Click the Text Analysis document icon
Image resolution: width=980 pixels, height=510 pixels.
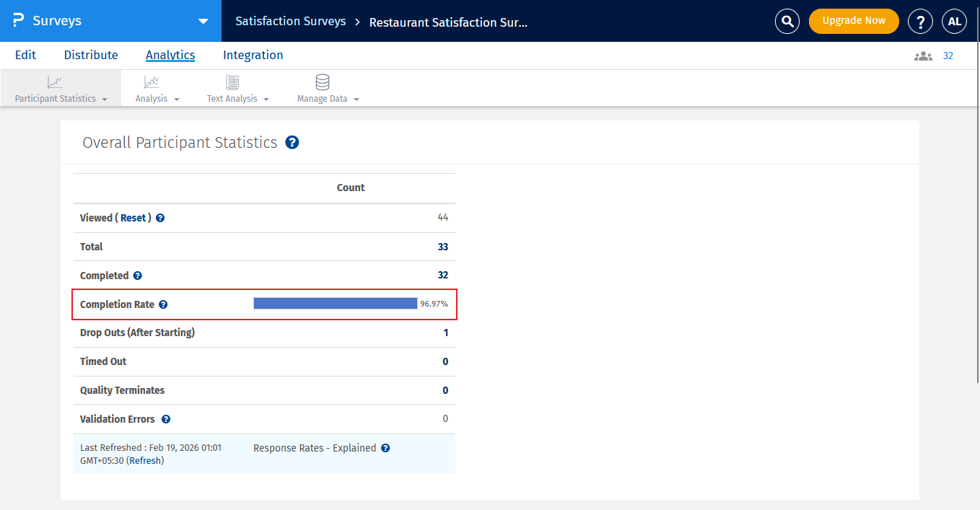[232, 82]
